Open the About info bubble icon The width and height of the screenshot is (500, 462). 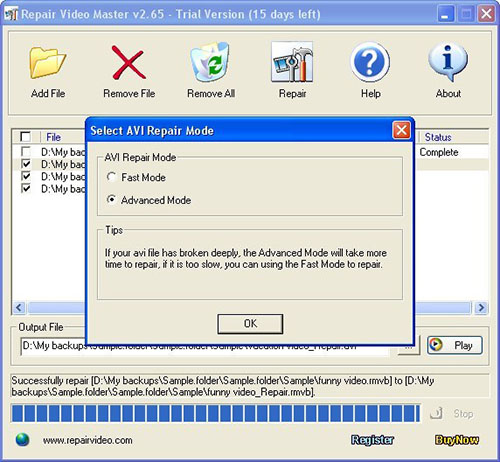point(448,62)
